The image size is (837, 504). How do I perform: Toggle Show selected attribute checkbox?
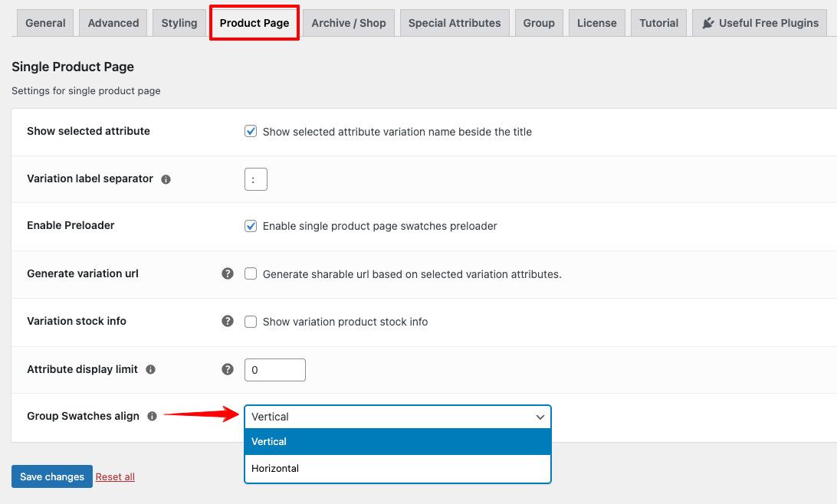[251, 131]
